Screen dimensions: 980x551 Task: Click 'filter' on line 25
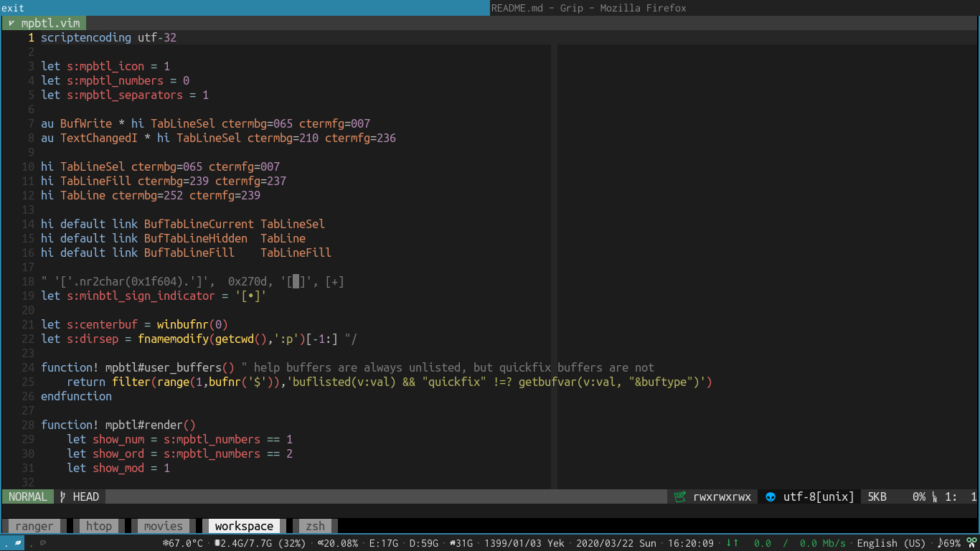131,382
